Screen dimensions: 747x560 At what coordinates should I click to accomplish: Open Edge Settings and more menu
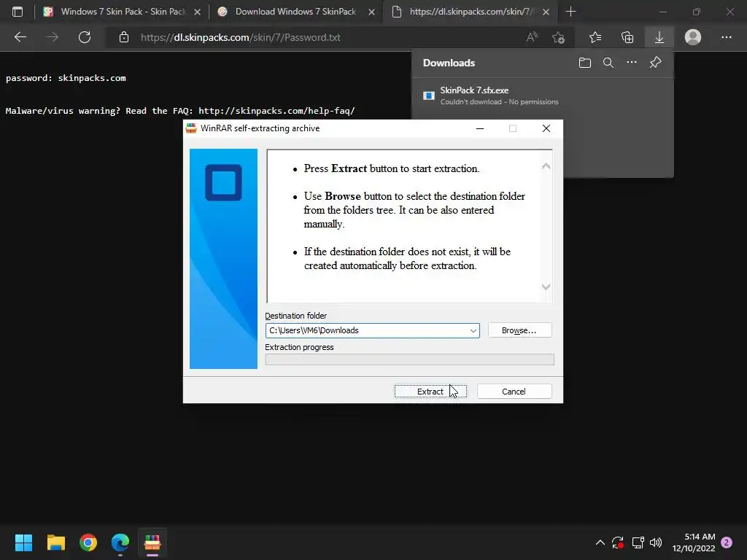coord(726,37)
